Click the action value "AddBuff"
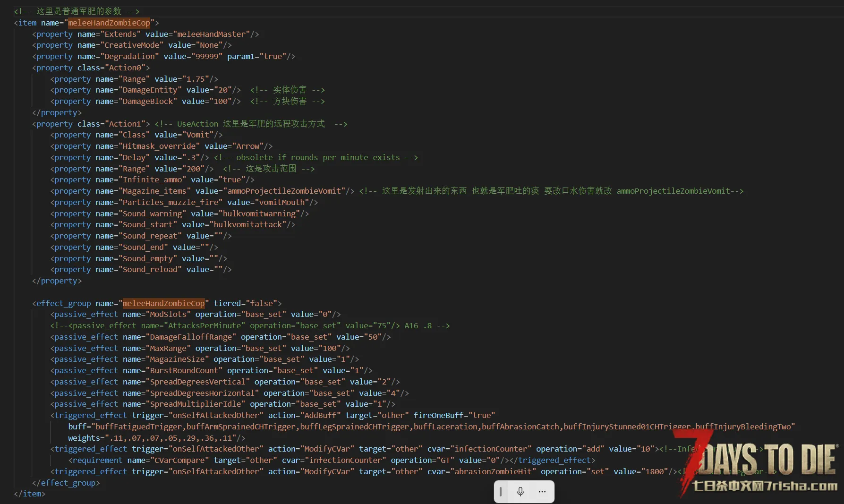This screenshot has height=504, width=844. coord(320,416)
